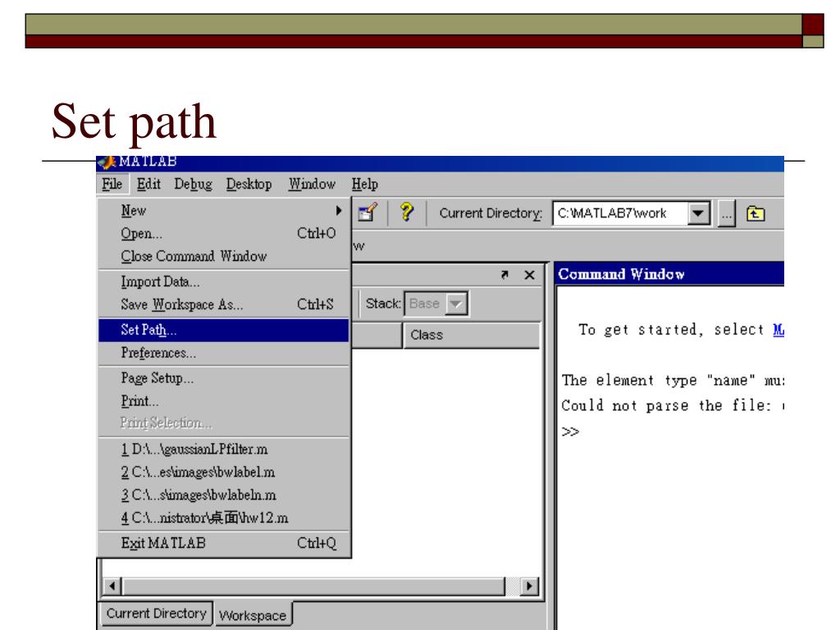Choose Open... from File menu
840x630 pixels.
point(225,234)
